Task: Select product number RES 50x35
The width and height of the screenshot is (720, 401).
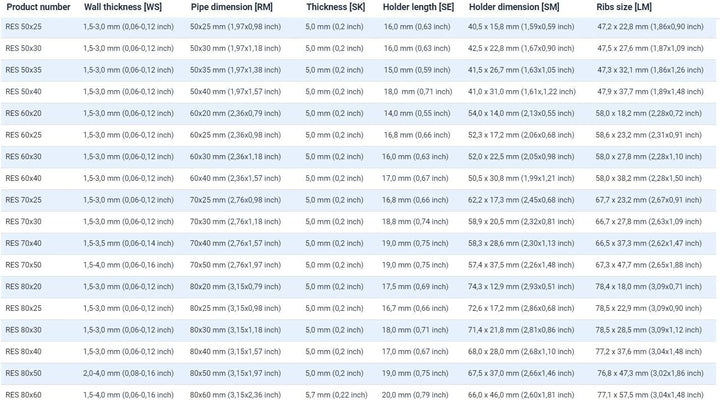Action: pos(23,70)
